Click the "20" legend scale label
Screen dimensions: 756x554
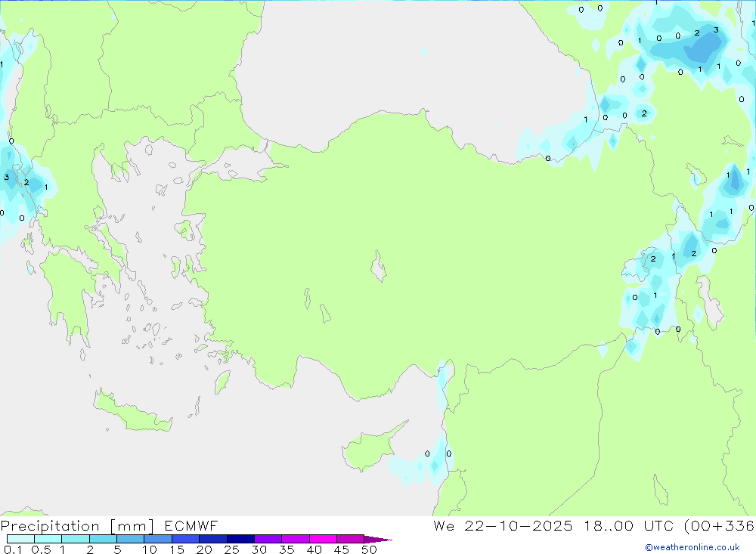tap(204, 549)
